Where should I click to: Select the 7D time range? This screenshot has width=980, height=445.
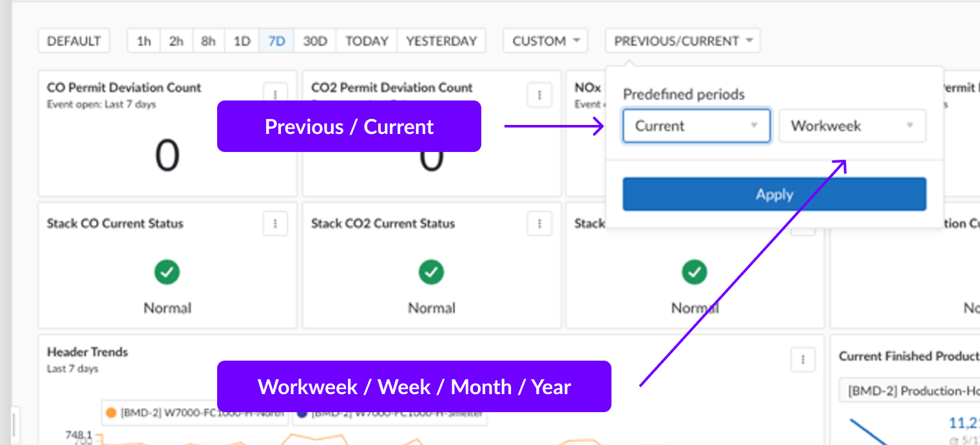click(276, 41)
